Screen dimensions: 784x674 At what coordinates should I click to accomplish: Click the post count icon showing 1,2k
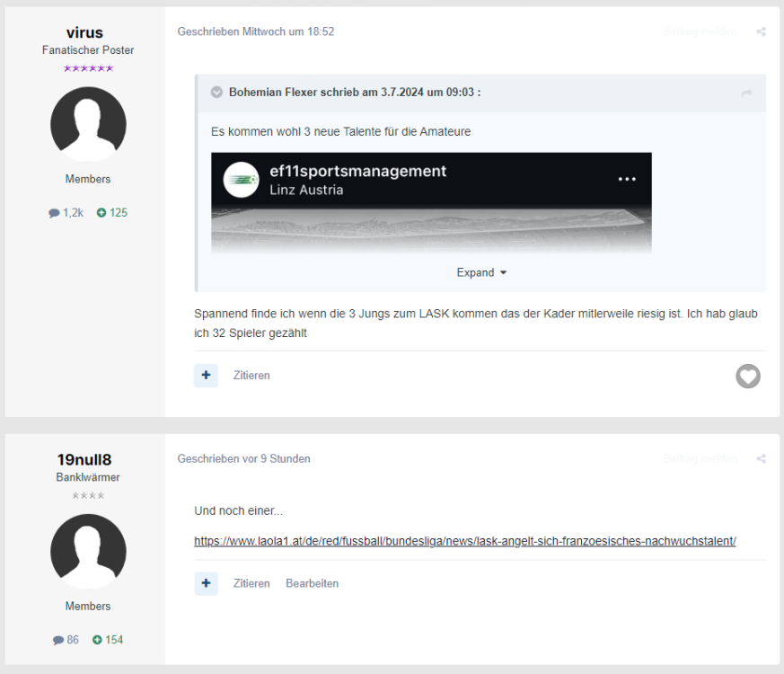coord(54,213)
